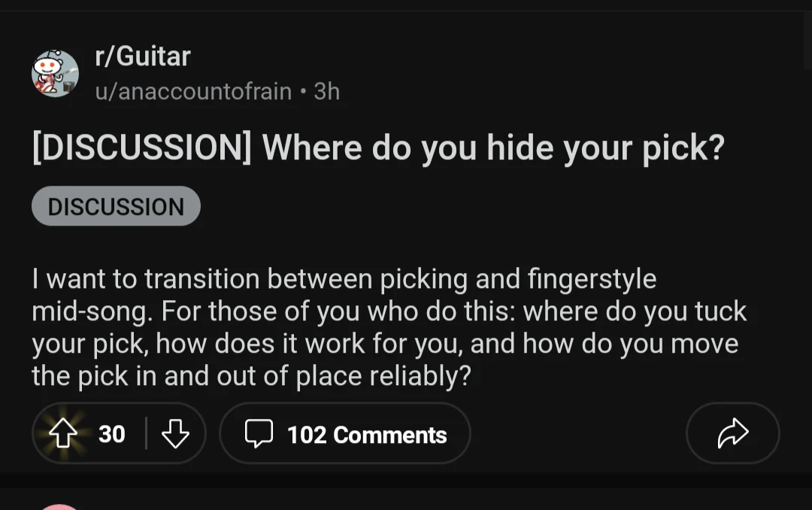
Task: Open comments via the comment counter
Action: (x=344, y=433)
